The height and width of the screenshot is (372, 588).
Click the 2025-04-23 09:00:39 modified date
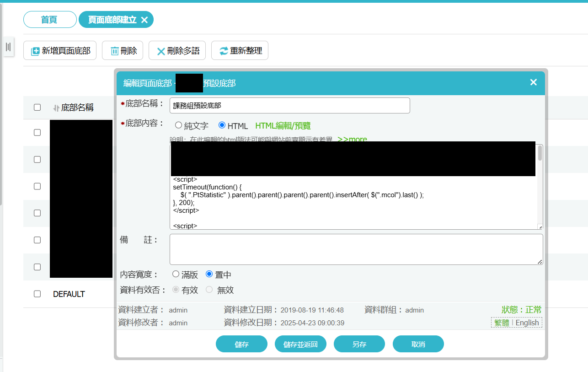pos(312,323)
